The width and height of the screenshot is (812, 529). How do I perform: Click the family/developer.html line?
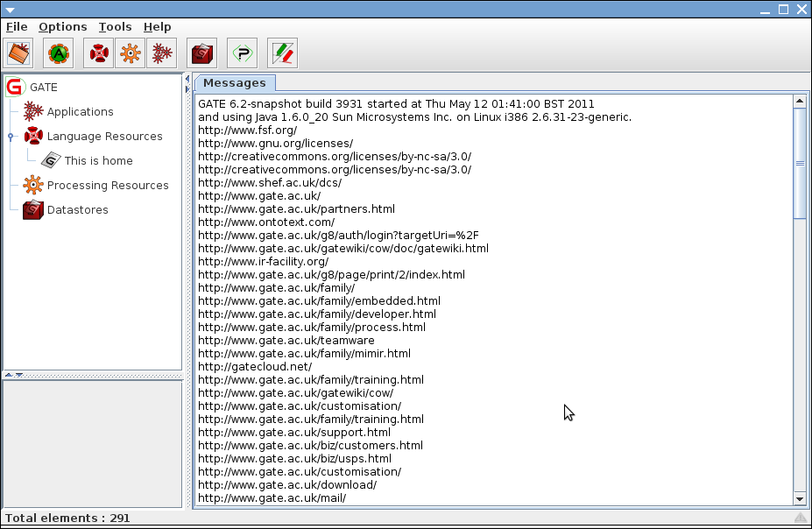click(x=317, y=314)
